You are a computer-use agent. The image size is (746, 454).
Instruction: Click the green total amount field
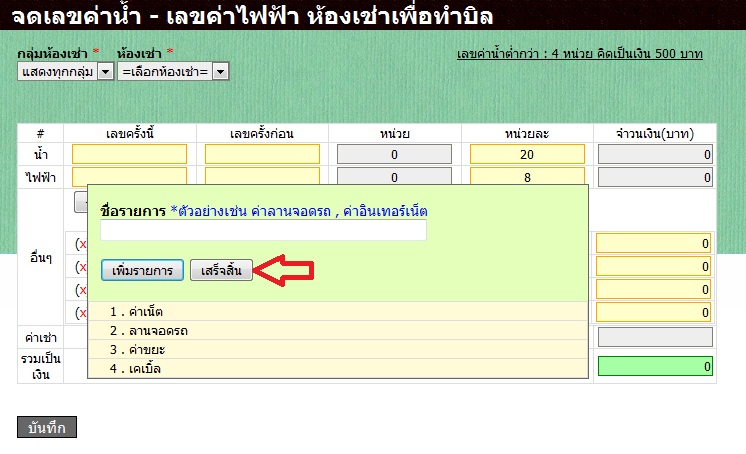[654, 367]
